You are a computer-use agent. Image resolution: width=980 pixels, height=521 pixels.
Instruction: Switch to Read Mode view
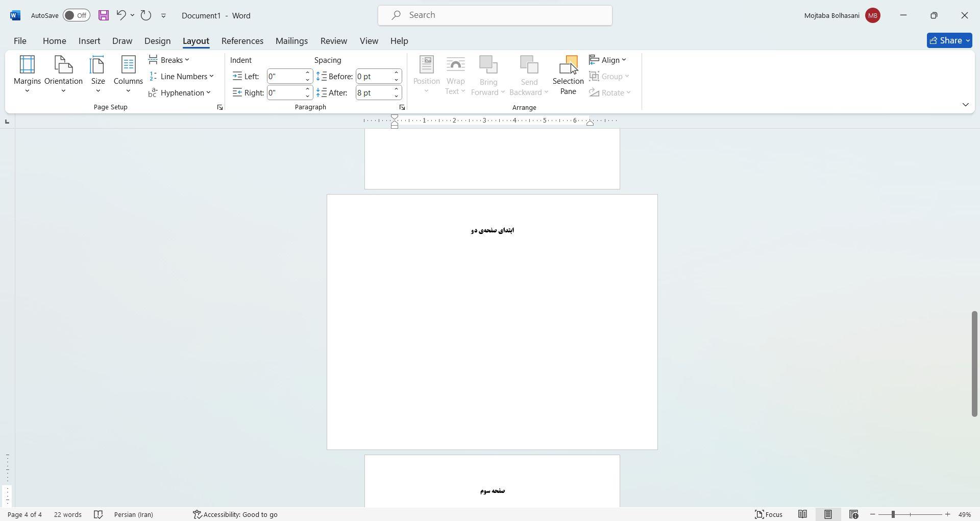pos(802,514)
